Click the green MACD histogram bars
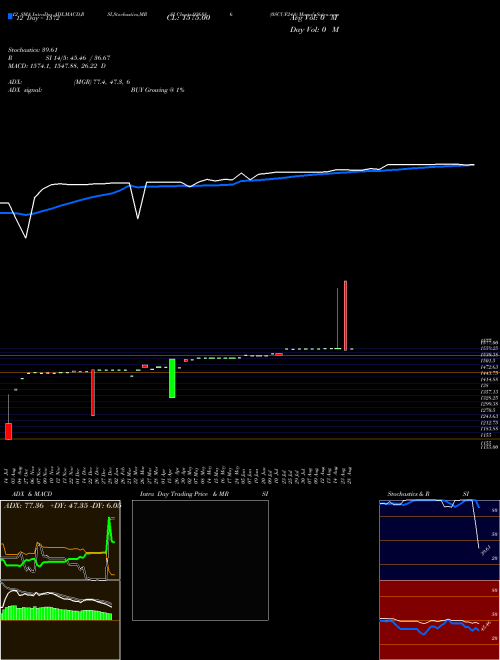 (56, 613)
